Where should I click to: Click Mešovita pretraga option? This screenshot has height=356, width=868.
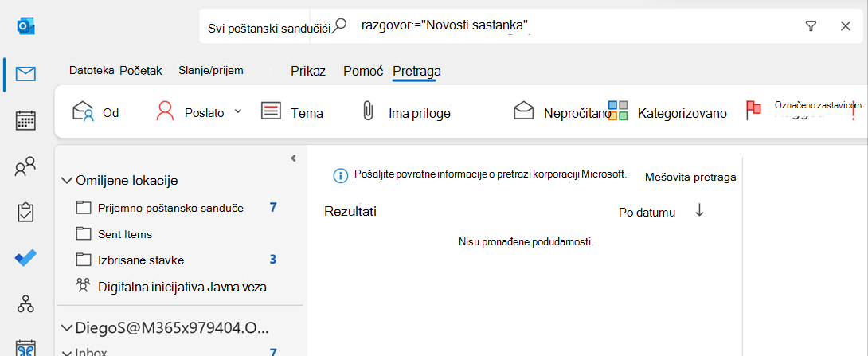[x=690, y=177]
